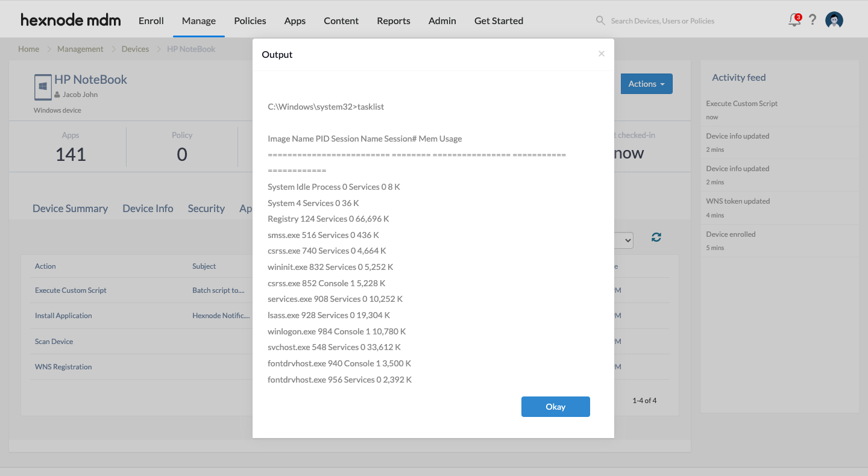Click the csrss.exe 852 Console line

click(327, 283)
